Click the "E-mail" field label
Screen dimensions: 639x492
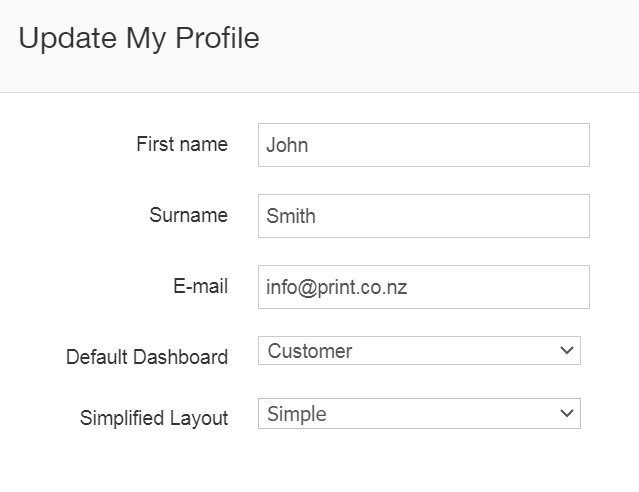[x=200, y=286]
